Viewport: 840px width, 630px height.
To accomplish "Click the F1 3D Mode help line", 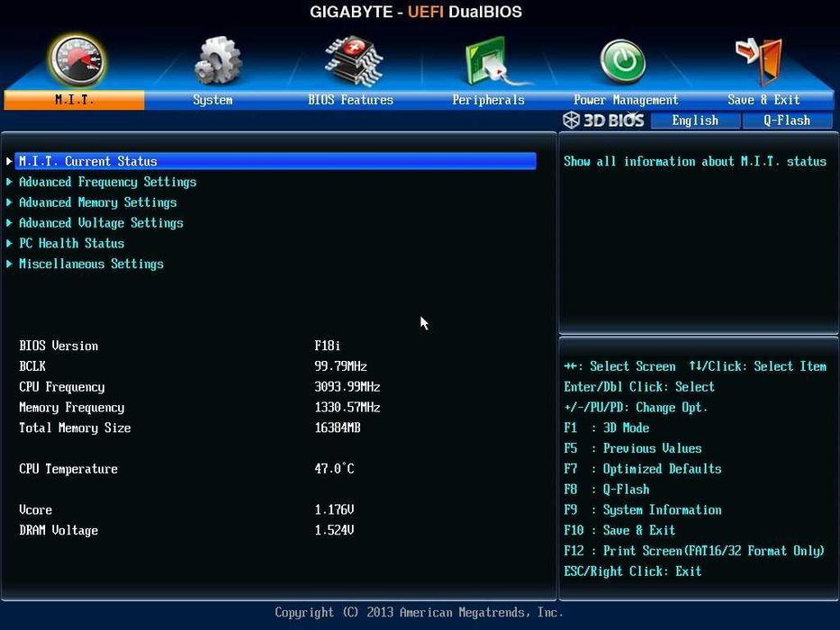I will (607, 428).
